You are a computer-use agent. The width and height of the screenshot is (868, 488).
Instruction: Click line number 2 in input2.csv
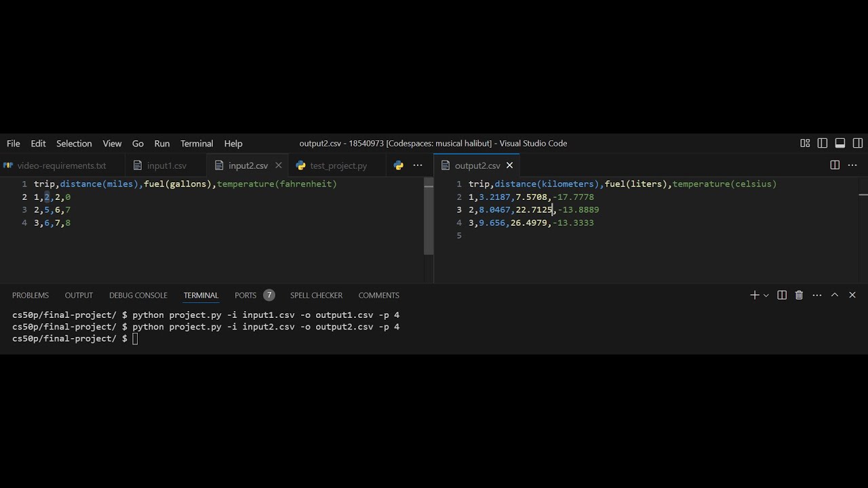(x=24, y=197)
